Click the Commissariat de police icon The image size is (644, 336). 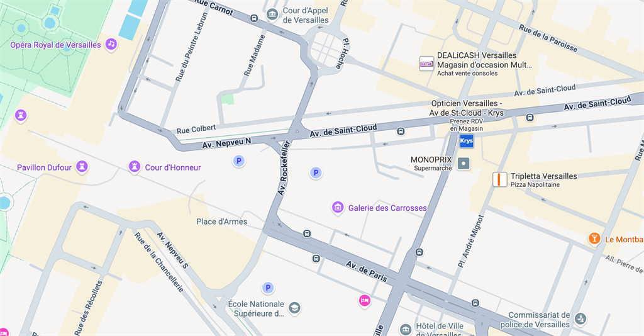[580, 319]
